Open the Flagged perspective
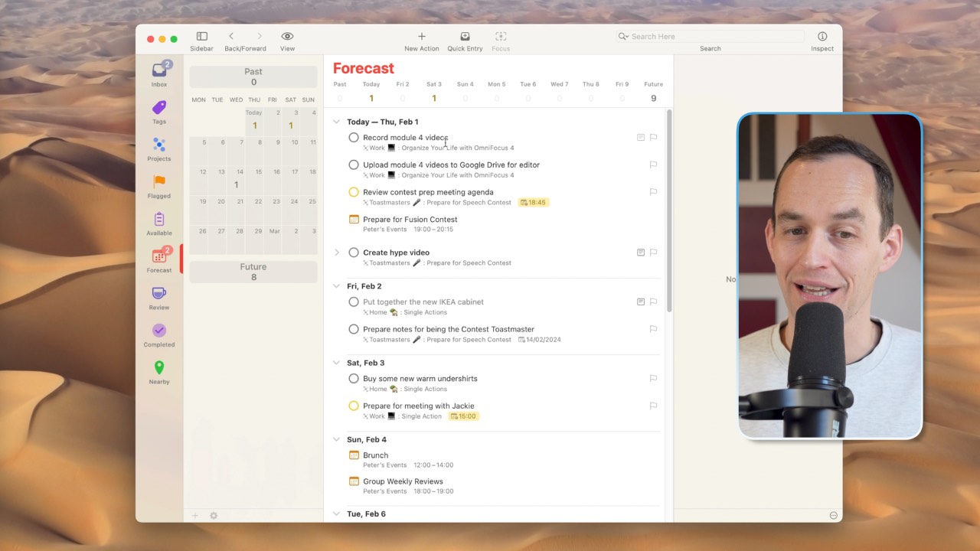The width and height of the screenshot is (980, 551). pos(159,186)
